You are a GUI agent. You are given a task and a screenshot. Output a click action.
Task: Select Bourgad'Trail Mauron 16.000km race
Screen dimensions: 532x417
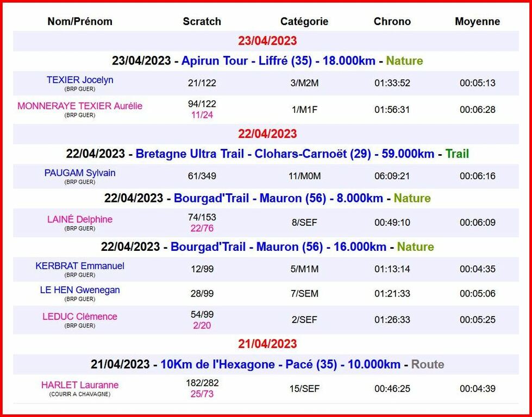[x=278, y=247]
